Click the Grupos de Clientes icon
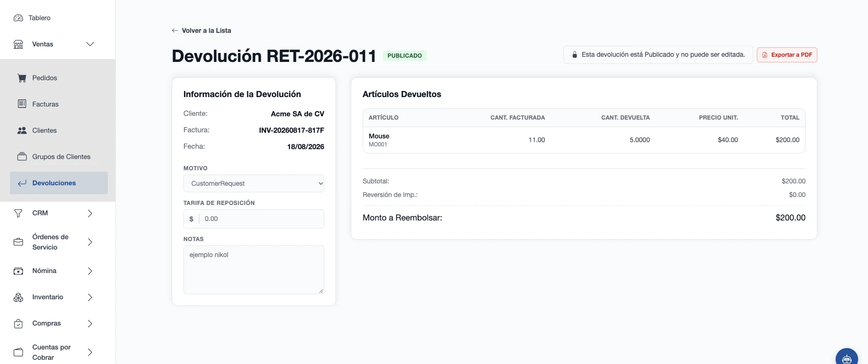Viewport: 868px width, 364px height. [22, 157]
